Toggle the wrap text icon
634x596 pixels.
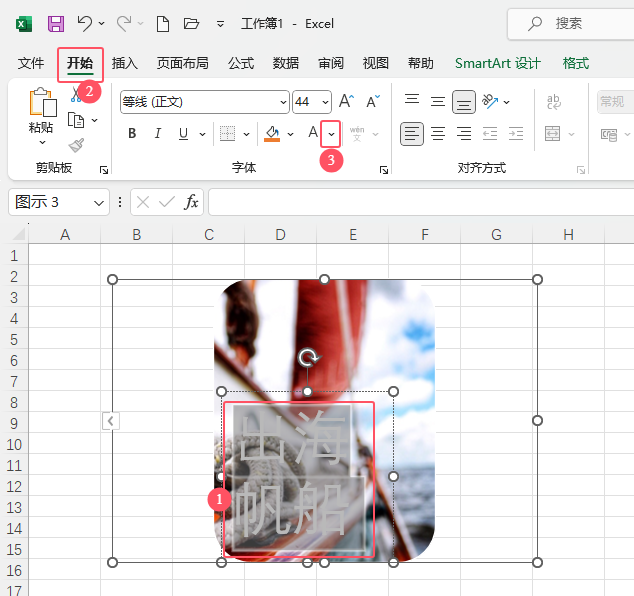[554, 102]
